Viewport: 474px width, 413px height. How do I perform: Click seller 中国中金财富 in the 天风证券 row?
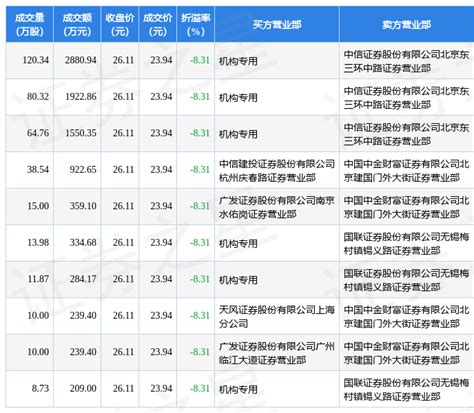(x=406, y=317)
